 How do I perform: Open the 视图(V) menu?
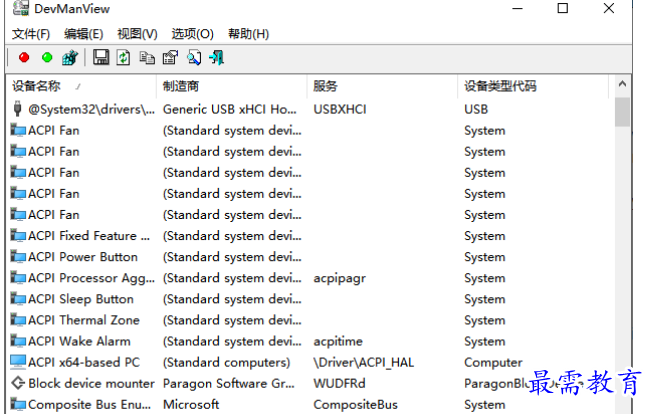click(x=137, y=34)
